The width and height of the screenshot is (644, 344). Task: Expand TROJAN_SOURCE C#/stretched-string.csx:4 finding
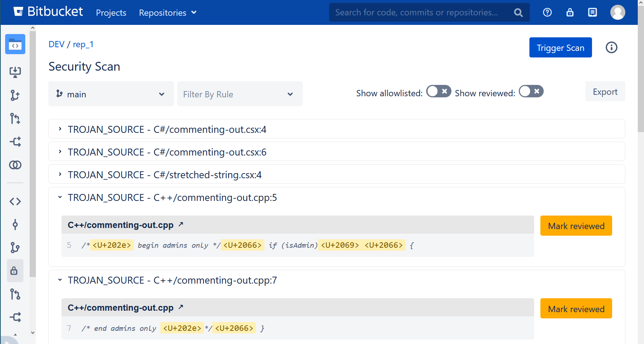click(60, 175)
